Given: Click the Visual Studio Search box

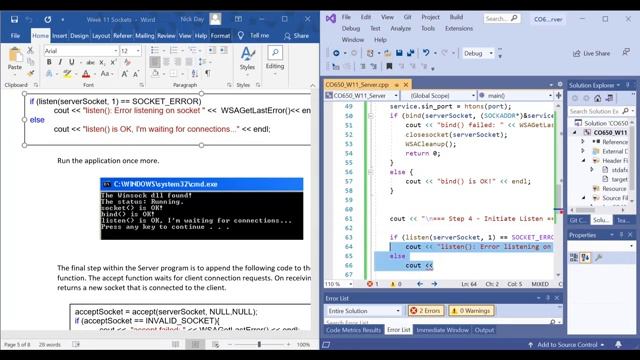Looking at the screenshot, I should 502,18.
